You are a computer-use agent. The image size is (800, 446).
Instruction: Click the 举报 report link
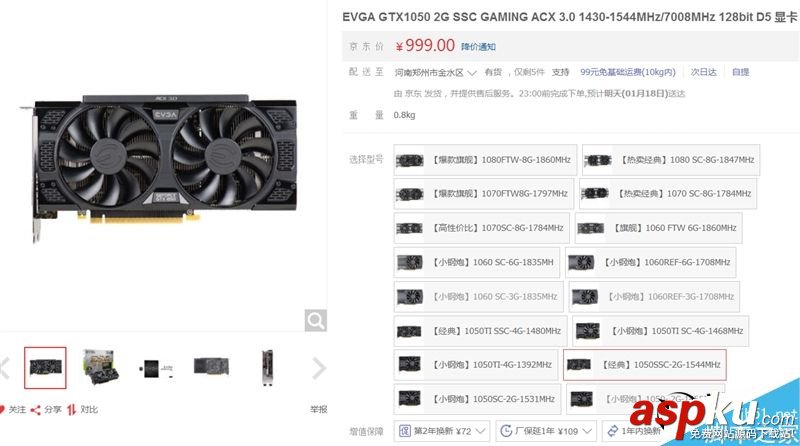pyautogui.click(x=318, y=409)
